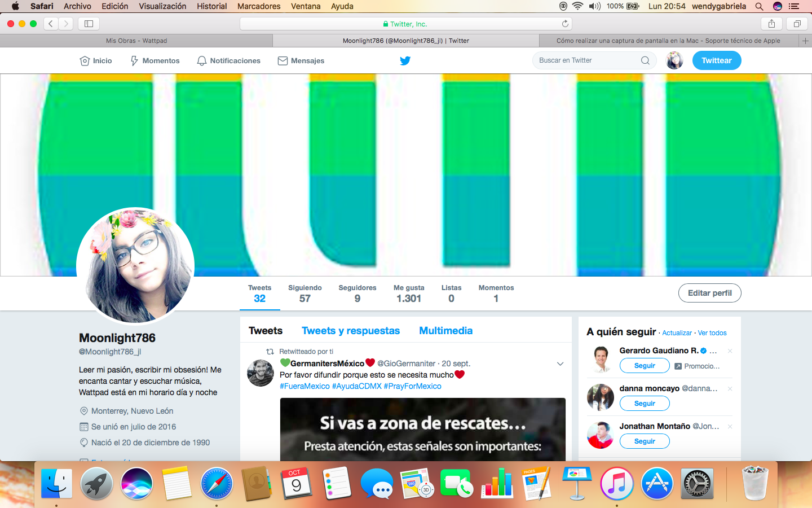
Task: Open iTunes music app in Dock
Action: 617,484
